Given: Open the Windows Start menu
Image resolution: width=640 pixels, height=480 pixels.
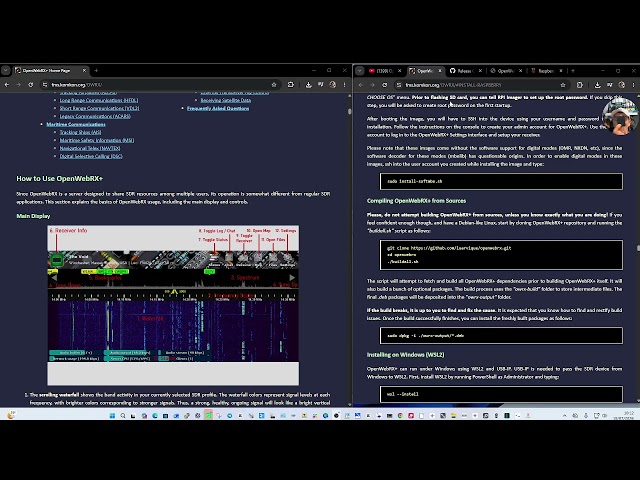Looking at the screenshot, I should pyautogui.click(x=112, y=416).
